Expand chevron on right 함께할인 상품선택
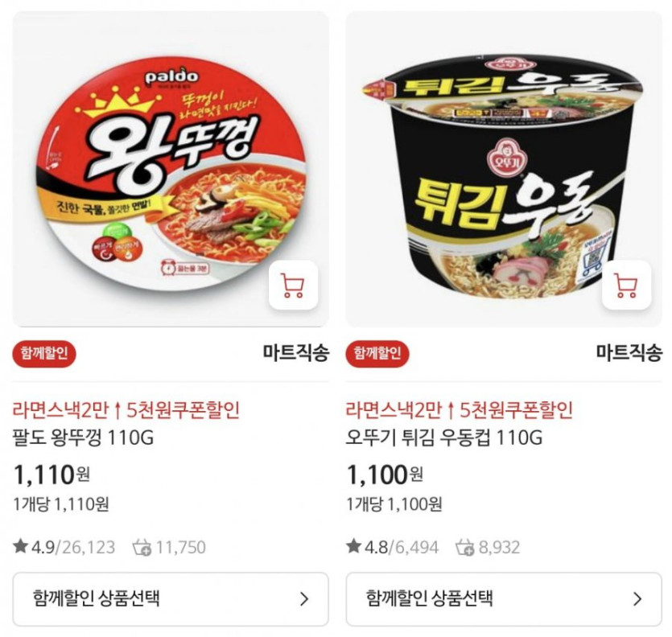The image size is (672, 637). tap(637, 599)
